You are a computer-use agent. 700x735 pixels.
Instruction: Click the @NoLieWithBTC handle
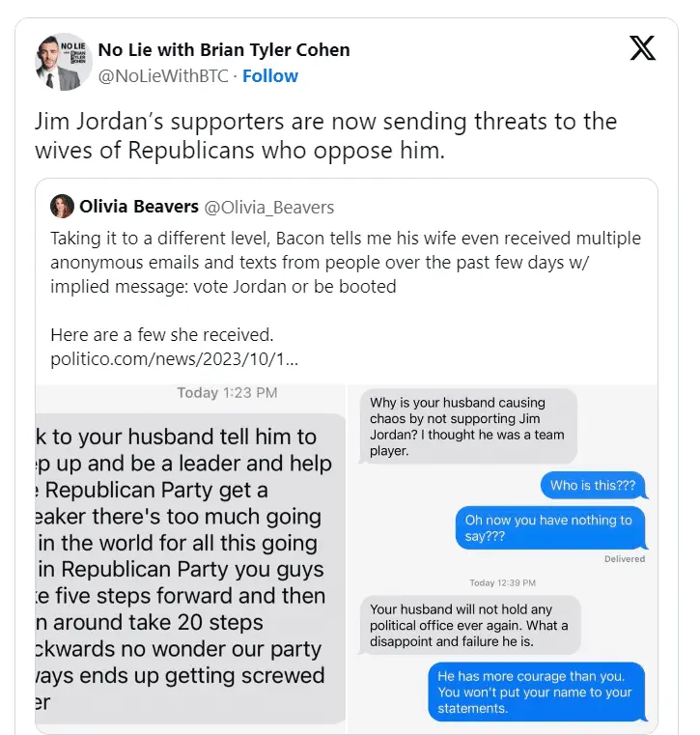coord(164,75)
